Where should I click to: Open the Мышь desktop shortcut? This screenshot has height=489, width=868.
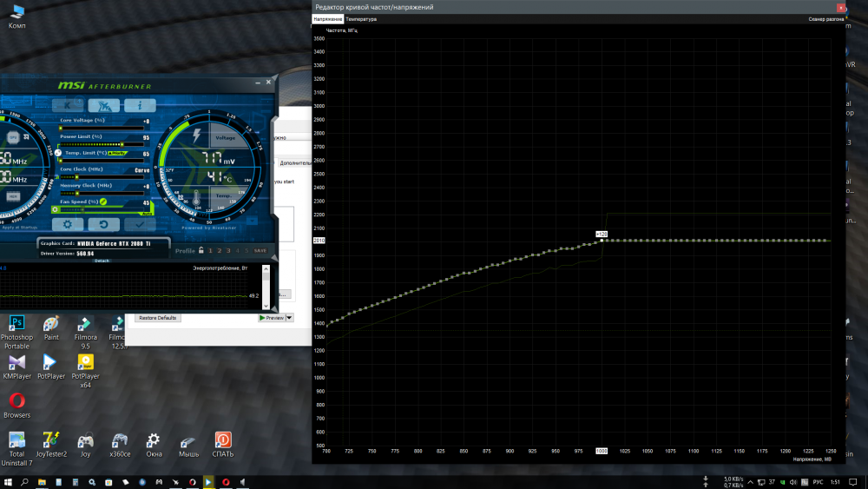pos(188,444)
